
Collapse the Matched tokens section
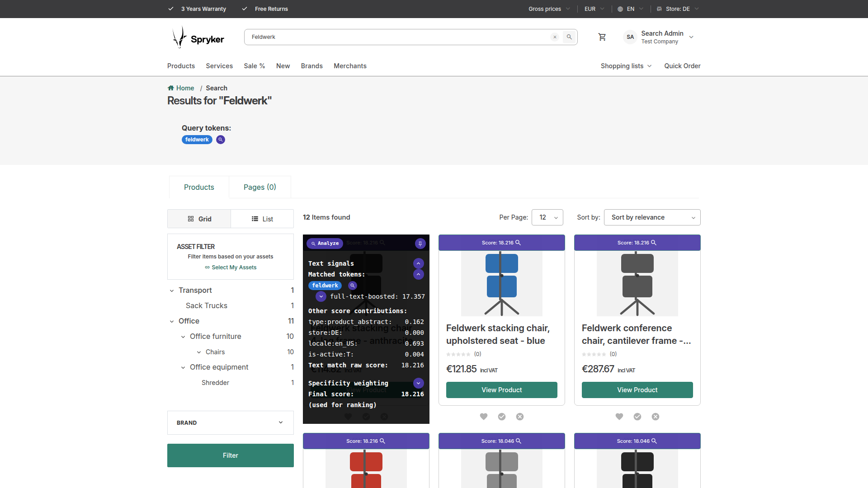coord(419,274)
